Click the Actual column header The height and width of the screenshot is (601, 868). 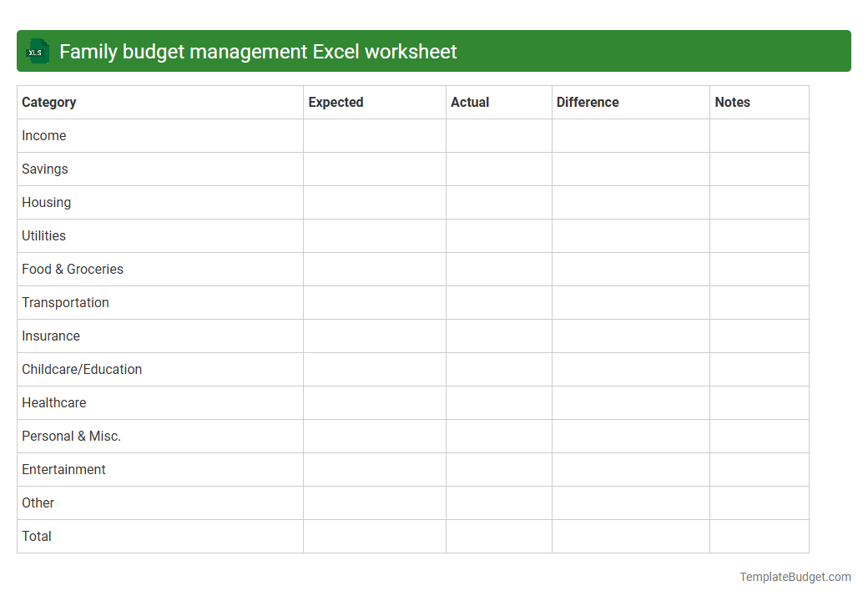coord(470,102)
